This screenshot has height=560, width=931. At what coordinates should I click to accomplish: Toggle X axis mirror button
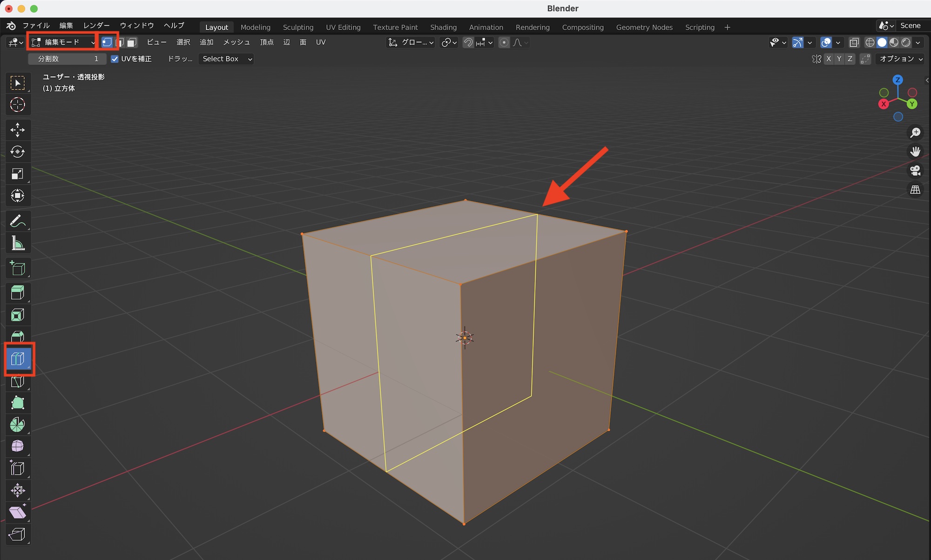pyautogui.click(x=829, y=59)
